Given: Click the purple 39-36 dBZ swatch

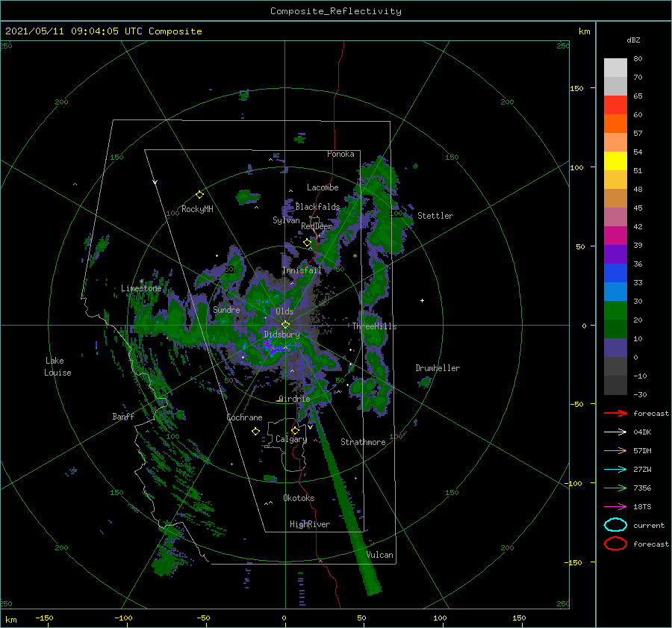Looking at the screenshot, I should 615,255.
